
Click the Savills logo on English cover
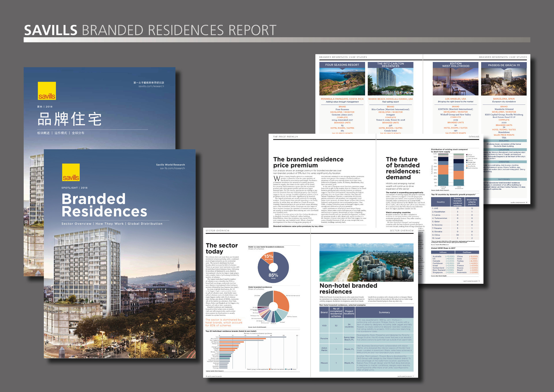(x=71, y=173)
